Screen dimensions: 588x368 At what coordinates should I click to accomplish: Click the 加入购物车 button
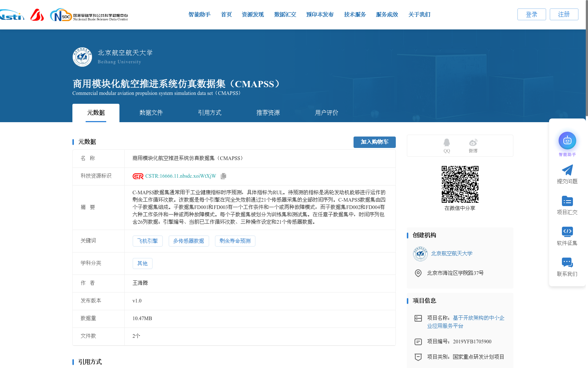point(374,142)
